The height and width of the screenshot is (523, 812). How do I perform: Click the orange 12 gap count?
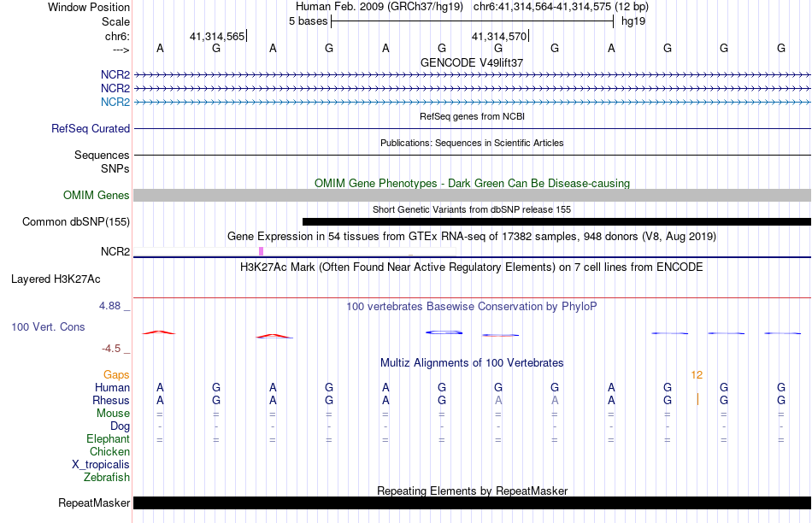coord(697,375)
